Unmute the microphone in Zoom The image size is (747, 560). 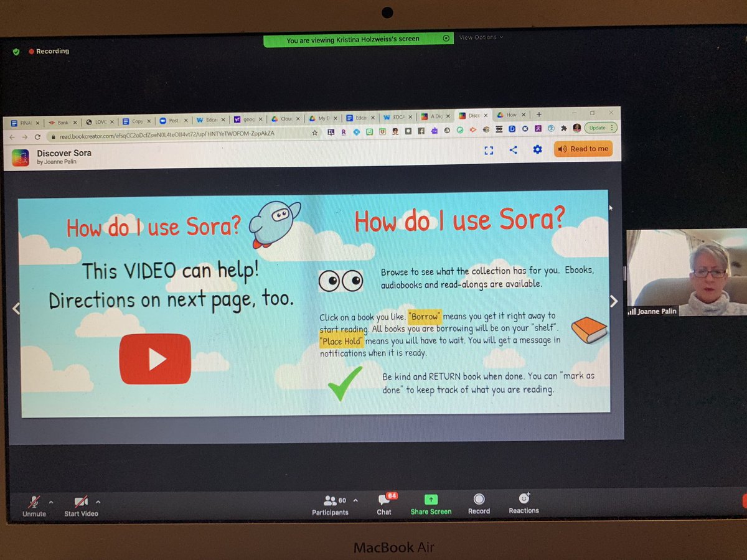34,506
